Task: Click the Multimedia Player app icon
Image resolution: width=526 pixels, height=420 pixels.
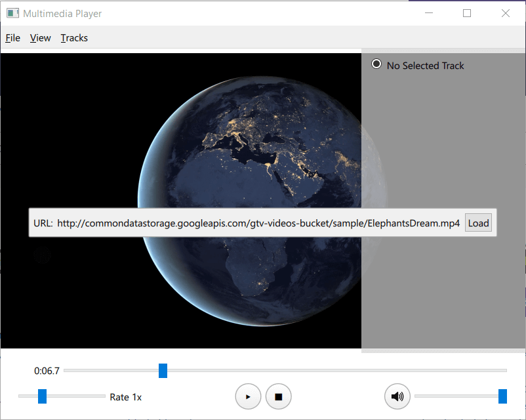Action: click(x=12, y=13)
